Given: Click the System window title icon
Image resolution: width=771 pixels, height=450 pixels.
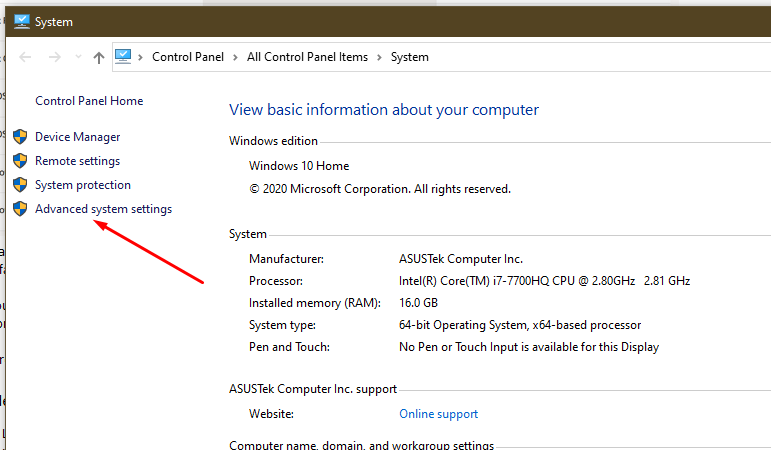Looking at the screenshot, I should tap(22, 22).
